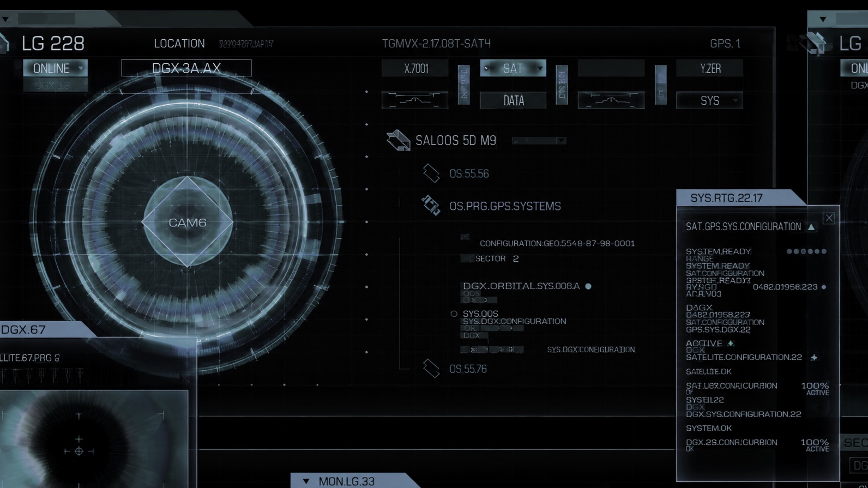Select the tag icon beside OS.55.76
This screenshot has width=868, height=488.
(x=431, y=369)
